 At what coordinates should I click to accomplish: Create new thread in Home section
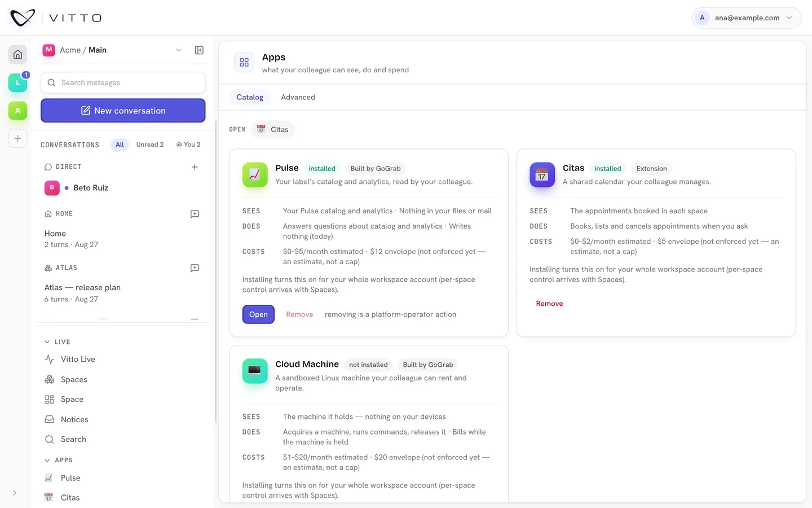195,214
